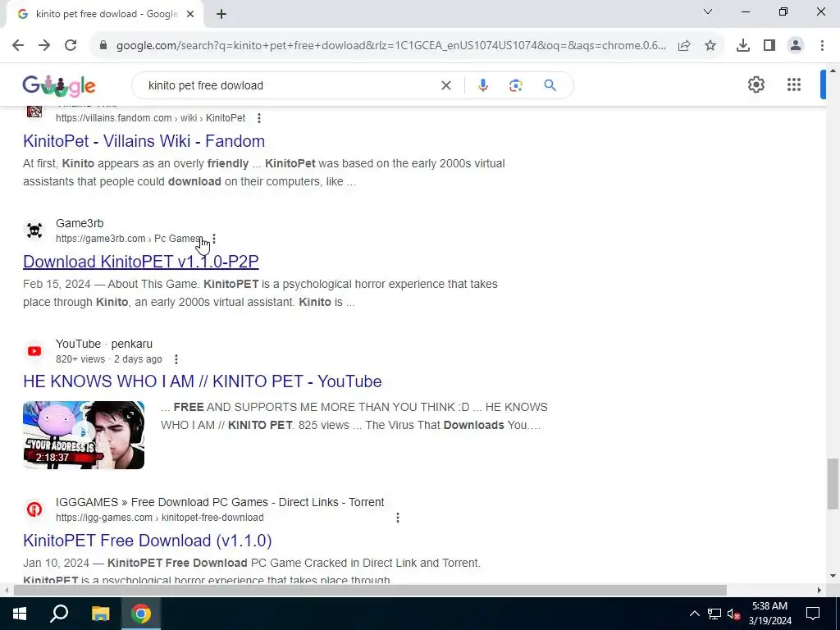This screenshot has width=840, height=630.
Task: Open more options for YouTube penkaru result
Action: tap(176, 359)
